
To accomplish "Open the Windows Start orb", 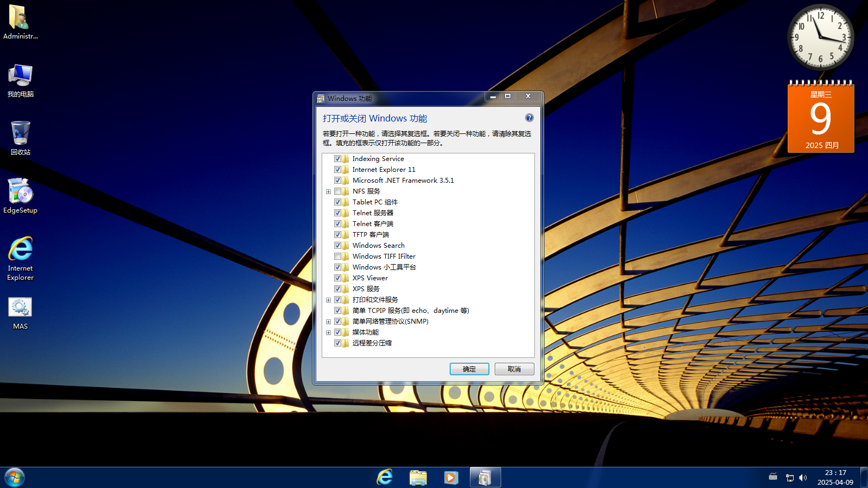I will click(x=15, y=478).
